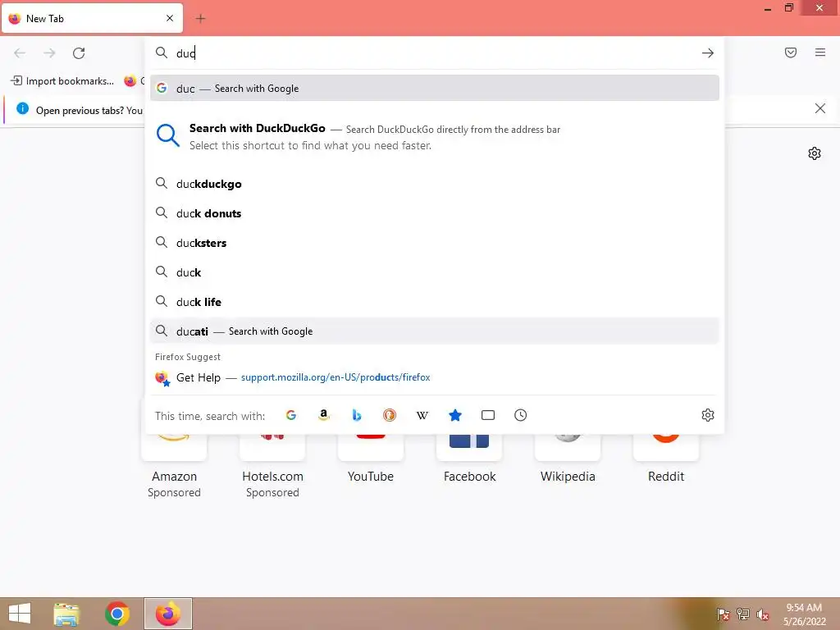Image resolution: width=840 pixels, height=630 pixels.
Task: Open Reddit shortcut tile
Action: (x=666, y=461)
